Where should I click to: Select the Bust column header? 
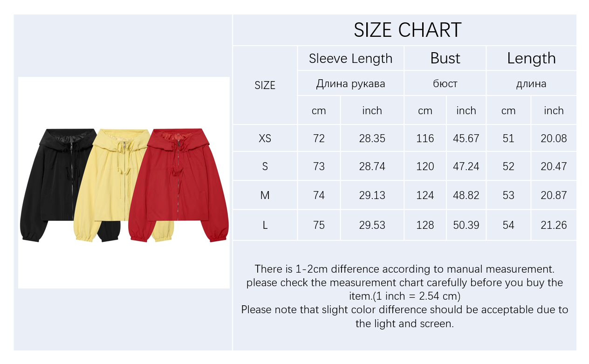[445, 58]
